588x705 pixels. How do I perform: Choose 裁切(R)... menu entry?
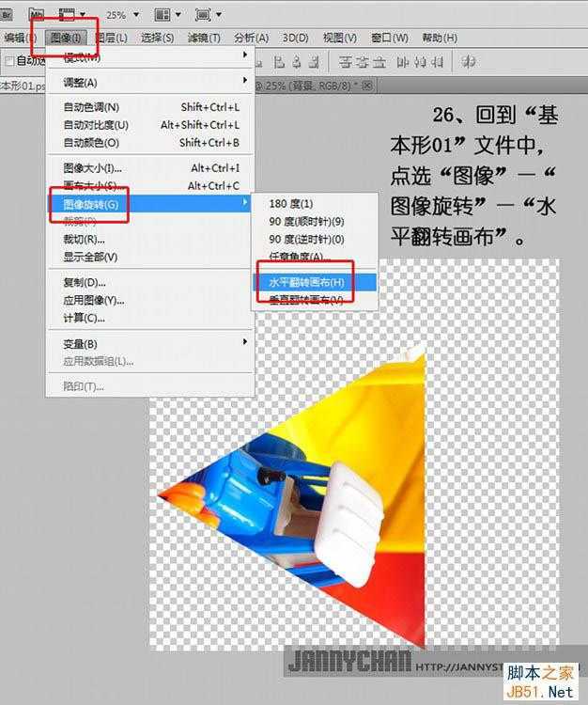point(150,239)
